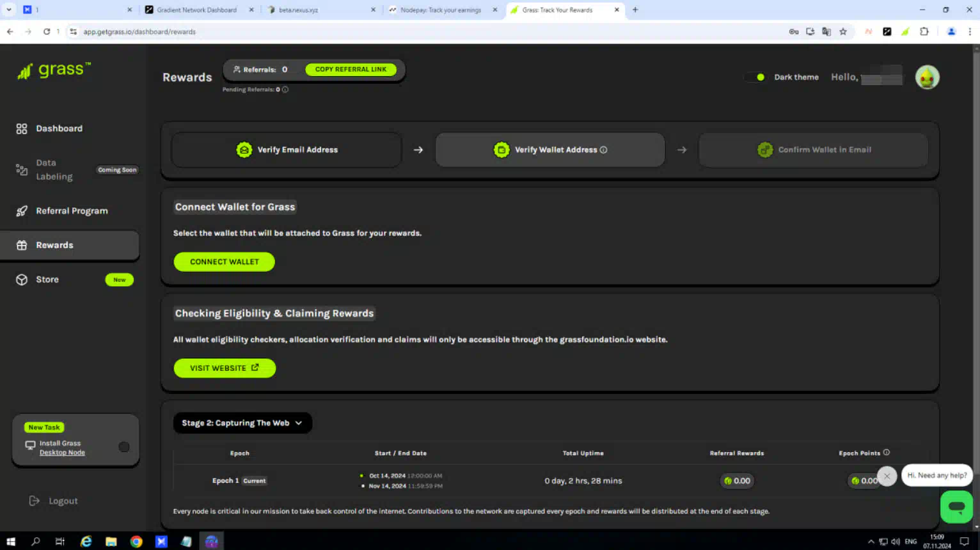Click the translate page icon
Image resolution: width=980 pixels, height=550 pixels.
pos(826,31)
